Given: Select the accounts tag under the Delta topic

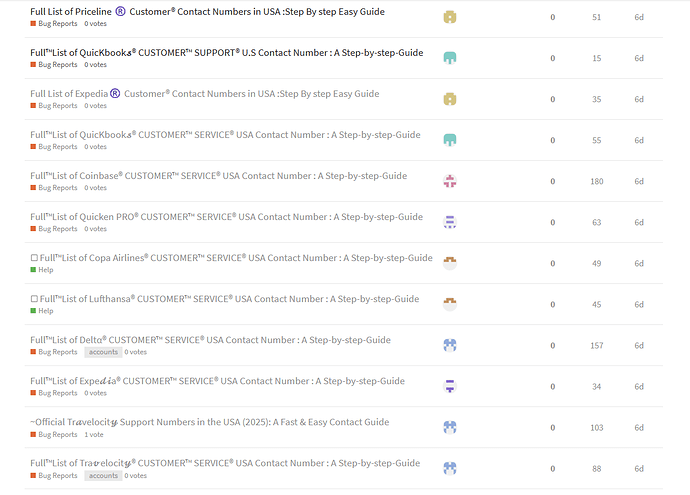Looking at the screenshot, I should click(x=103, y=352).
